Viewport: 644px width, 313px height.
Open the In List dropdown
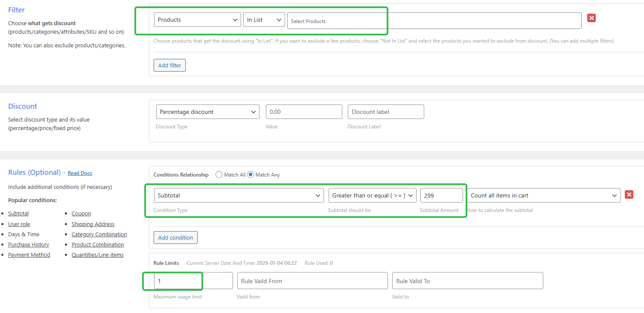264,19
